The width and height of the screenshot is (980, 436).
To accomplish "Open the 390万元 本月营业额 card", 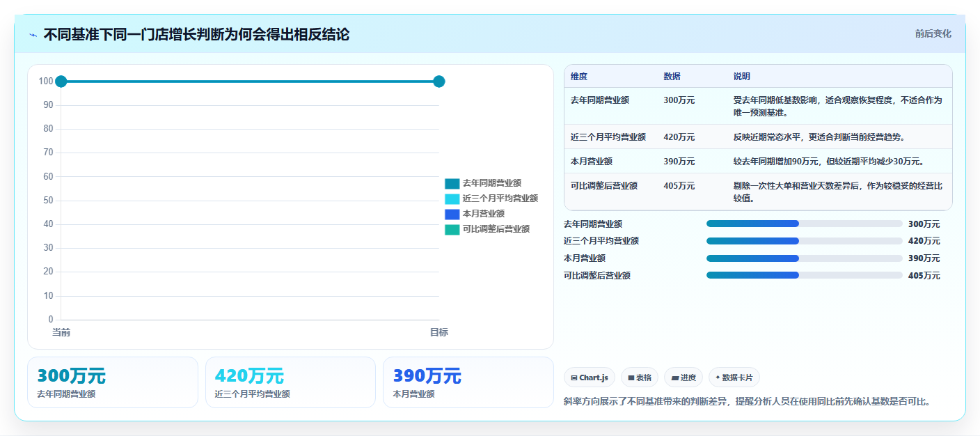I will point(468,382).
